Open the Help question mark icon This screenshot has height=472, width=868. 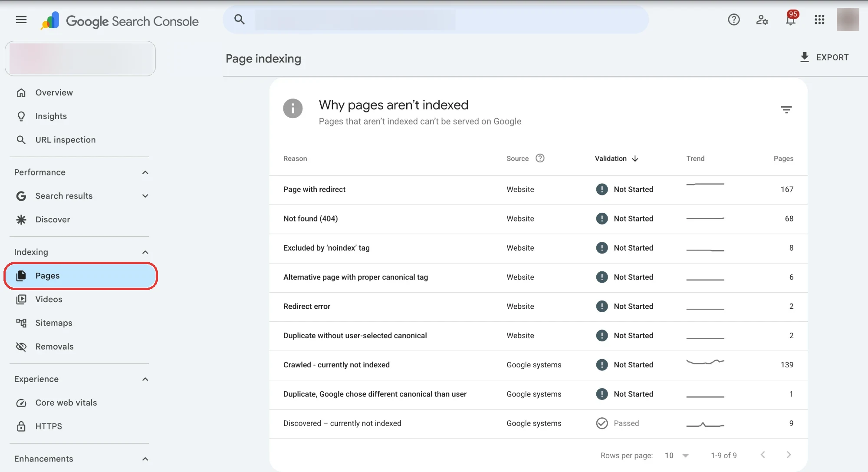coord(734,20)
